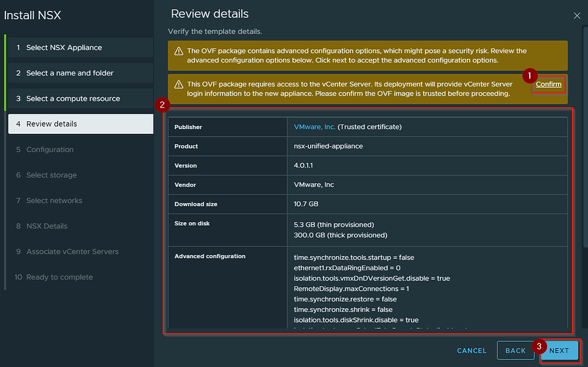Click the Verify the template details text

click(x=215, y=31)
